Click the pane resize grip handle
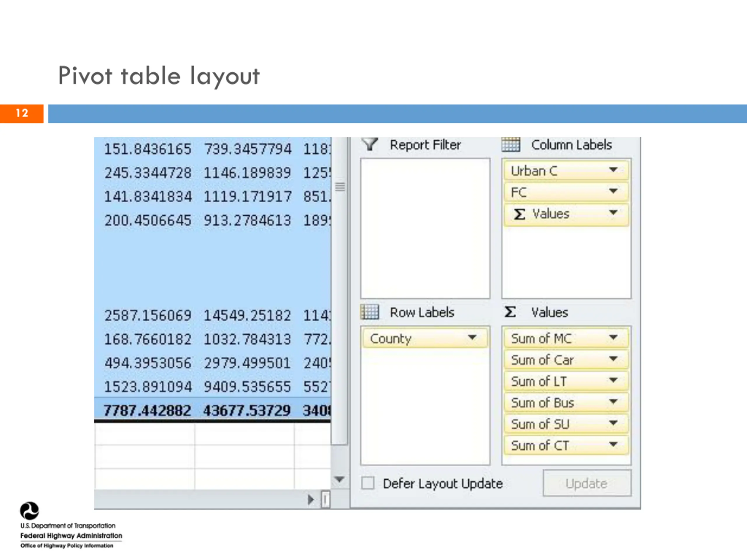 pyautogui.click(x=340, y=187)
